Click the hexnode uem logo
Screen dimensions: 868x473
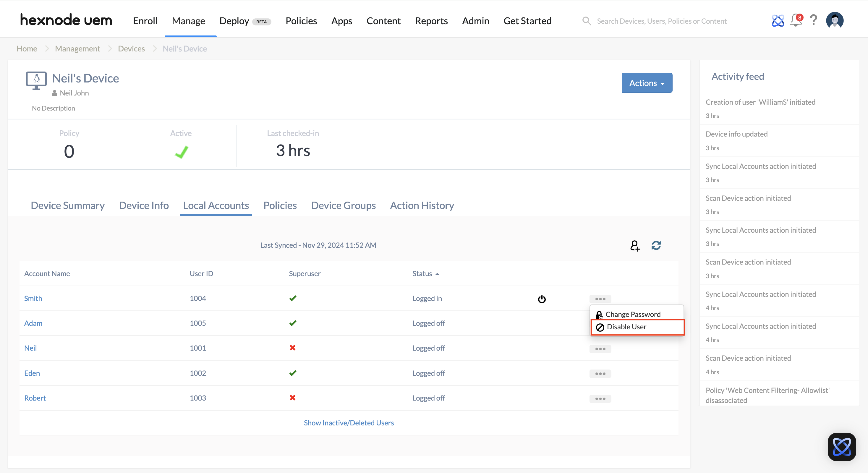(66, 20)
